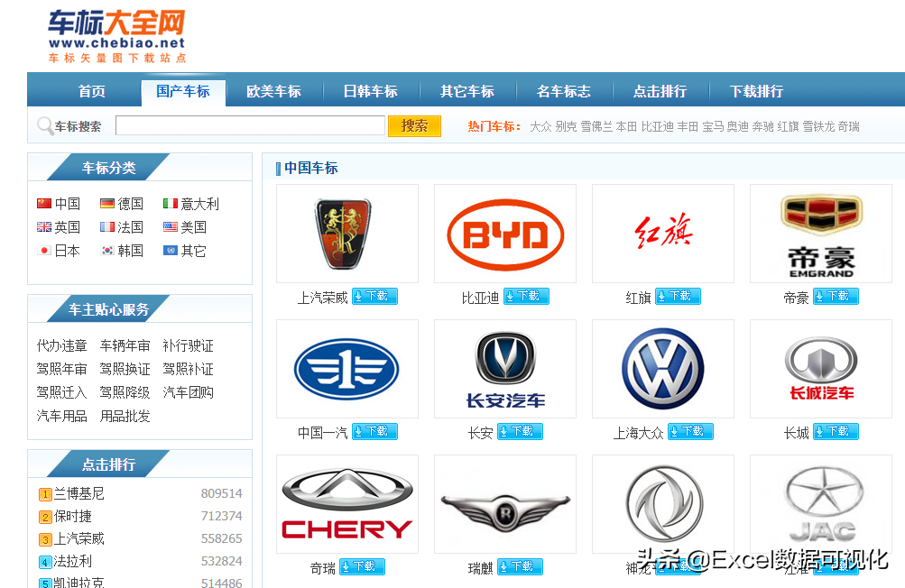Download the 上汽荣威 logo

coord(374,296)
